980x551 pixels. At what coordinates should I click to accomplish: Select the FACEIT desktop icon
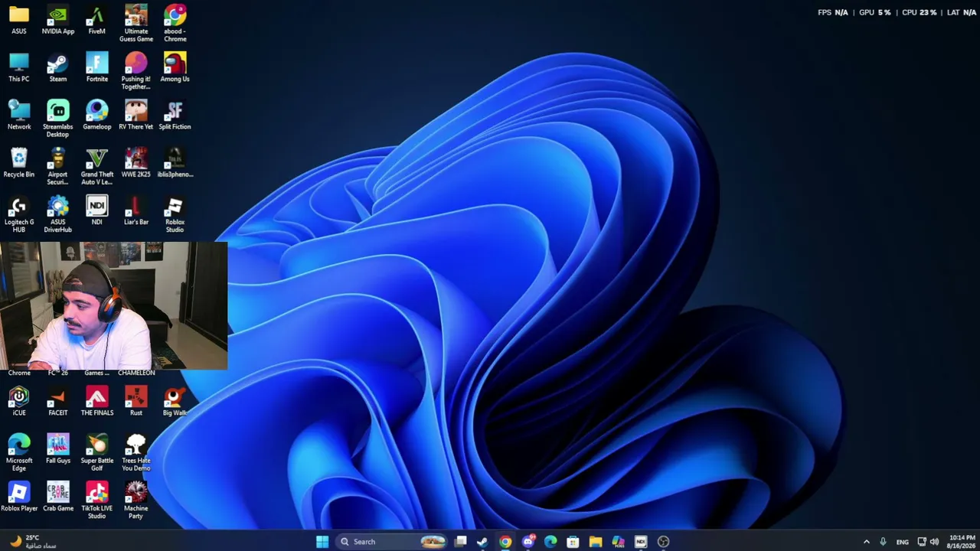coord(58,402)
